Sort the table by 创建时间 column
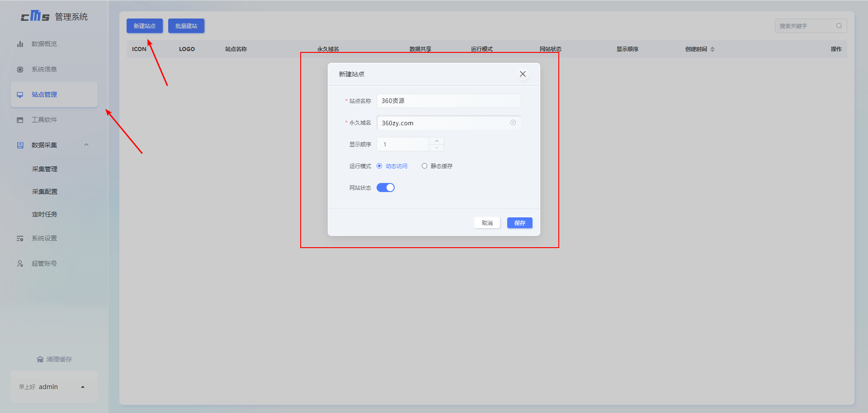The image size is (868, 413). click(x=712, y=49)
